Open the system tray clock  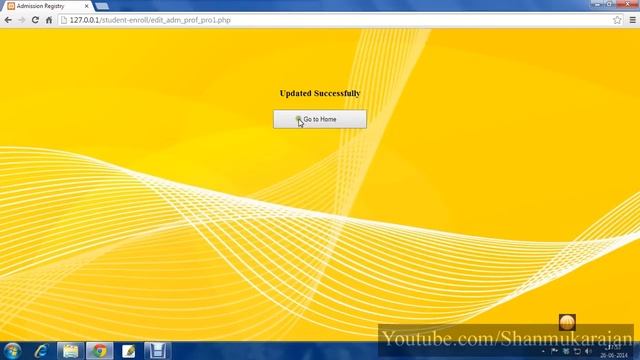click(x=613, y=351)
